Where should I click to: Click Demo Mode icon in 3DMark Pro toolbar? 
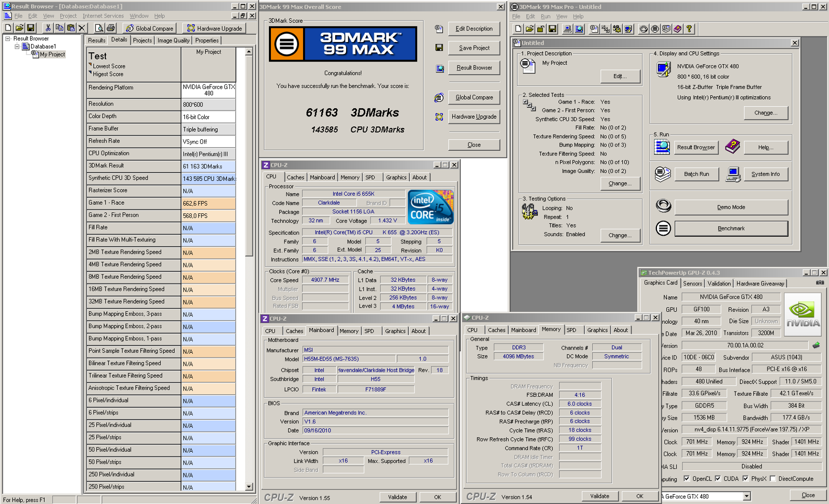pos(644,29)
